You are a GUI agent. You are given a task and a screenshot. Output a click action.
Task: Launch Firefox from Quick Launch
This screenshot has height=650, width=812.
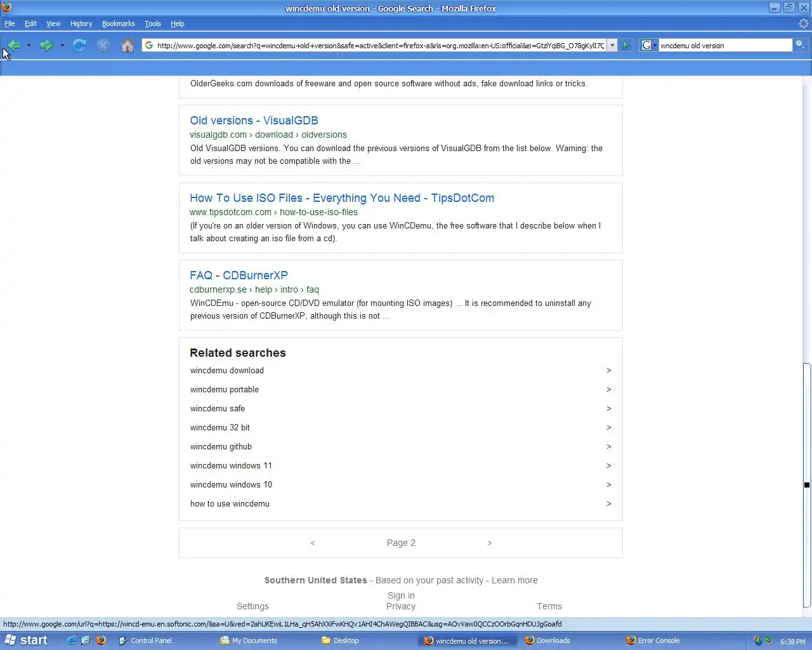(101, 640)
